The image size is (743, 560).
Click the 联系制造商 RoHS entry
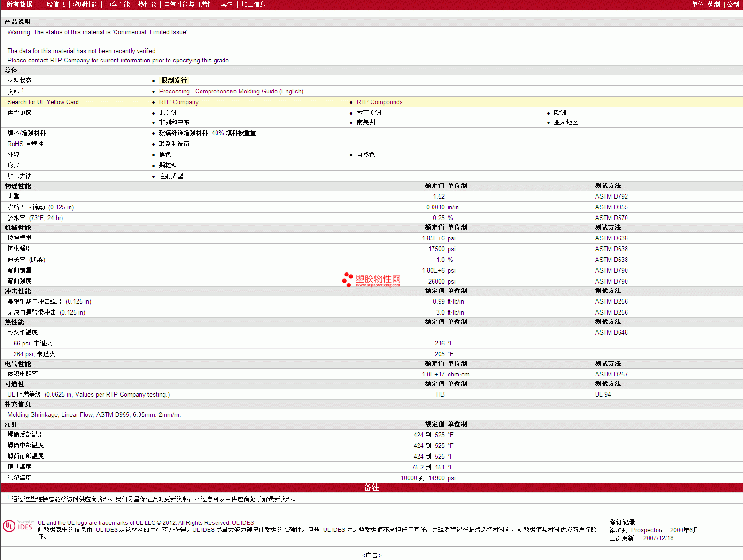pos(174,144)
